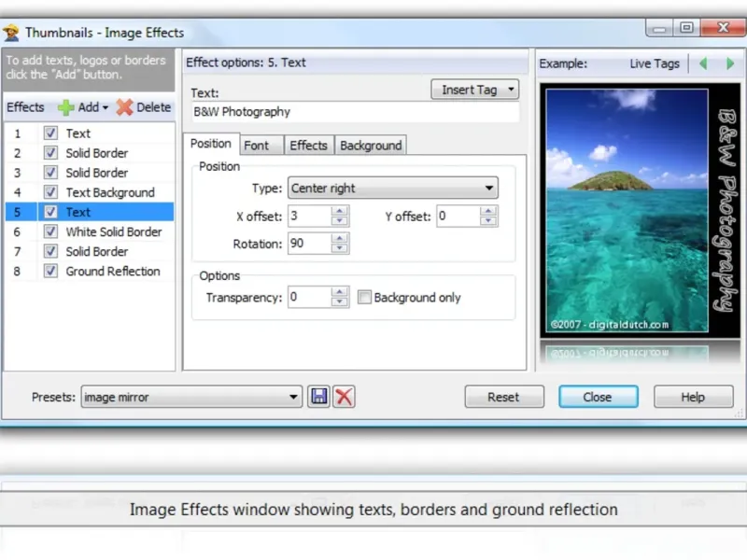
Task: Minimize the Image Effects window
Action: (x=660, y=28)
